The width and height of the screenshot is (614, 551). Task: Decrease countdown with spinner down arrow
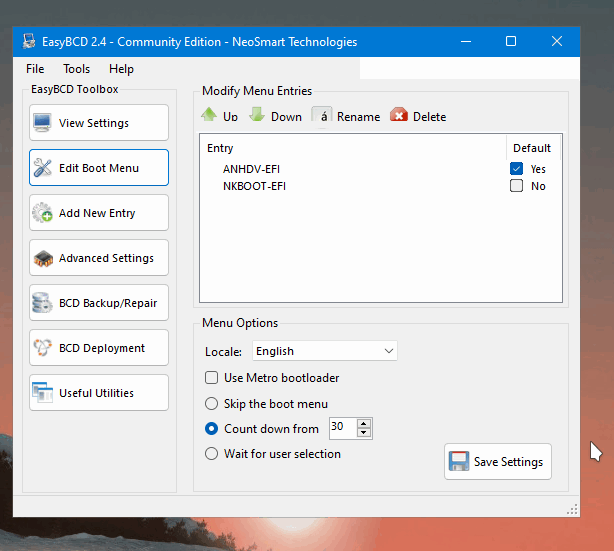click(x=364, y=433)
